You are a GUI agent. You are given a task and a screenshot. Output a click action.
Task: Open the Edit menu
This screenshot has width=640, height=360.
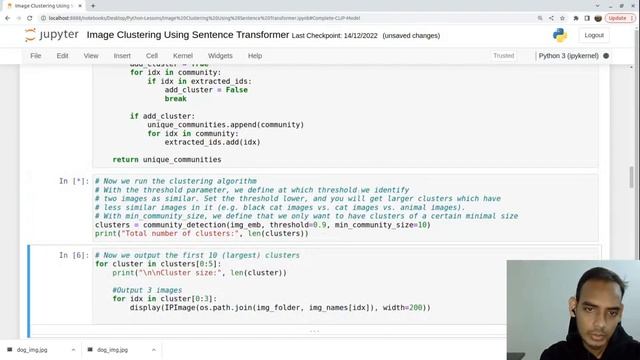[x=62, y=56]
